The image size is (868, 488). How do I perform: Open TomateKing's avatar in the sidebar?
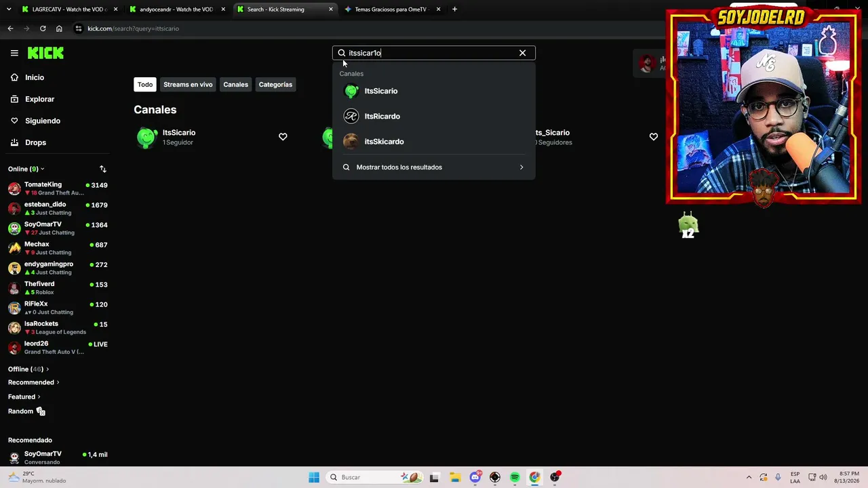pyautogui.click(x=14, y=188)
